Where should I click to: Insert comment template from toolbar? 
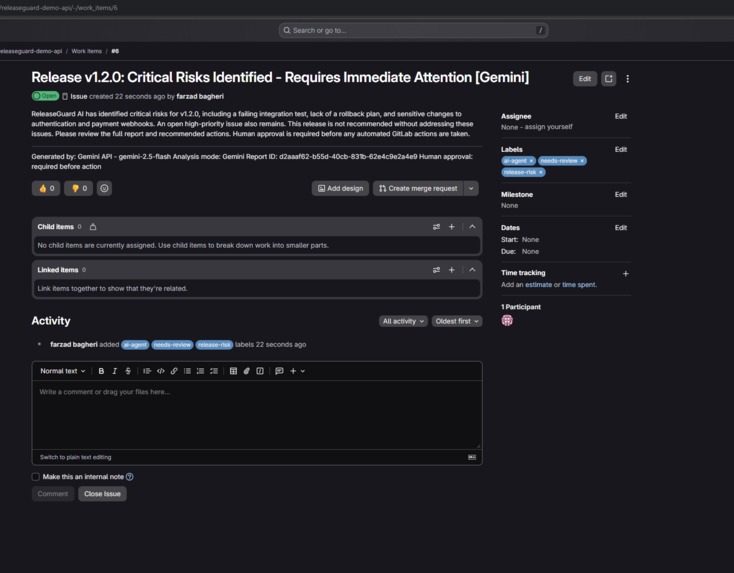pos(279,371)
